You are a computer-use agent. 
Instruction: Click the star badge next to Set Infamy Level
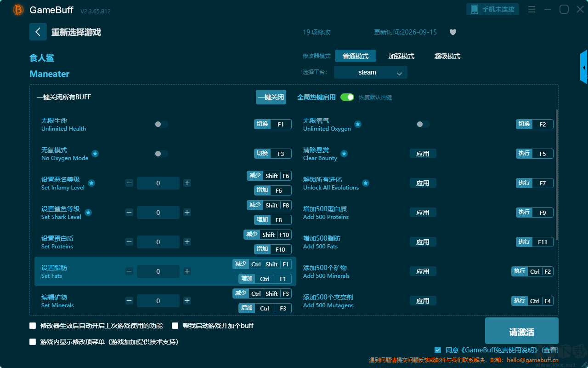pos(91,183)
